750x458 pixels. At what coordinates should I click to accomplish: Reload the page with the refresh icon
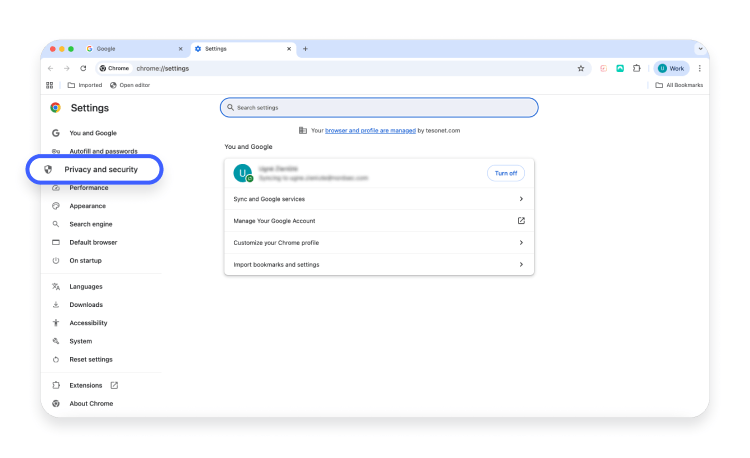[x=83, y=68]
